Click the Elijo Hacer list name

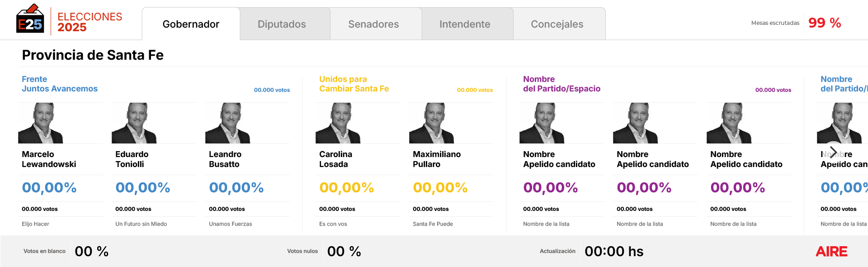(35, 224)
